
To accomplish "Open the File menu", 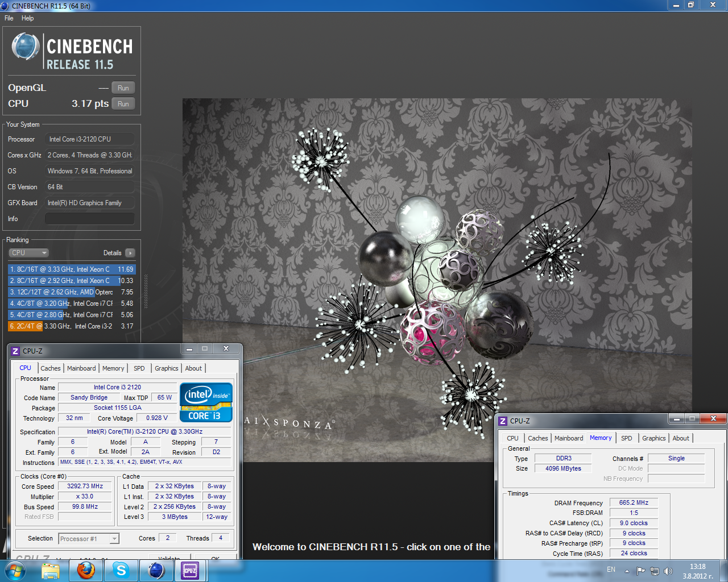I will click(x=9, y=18).
